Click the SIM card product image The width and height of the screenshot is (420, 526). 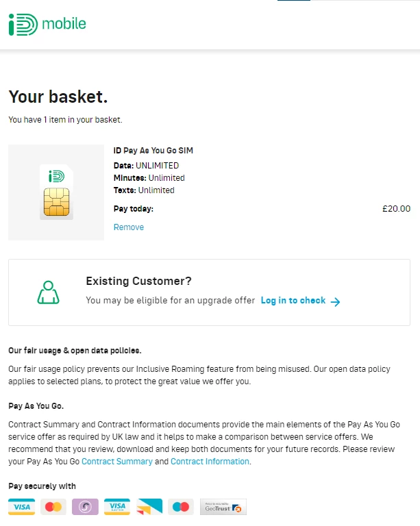(56, 192)
